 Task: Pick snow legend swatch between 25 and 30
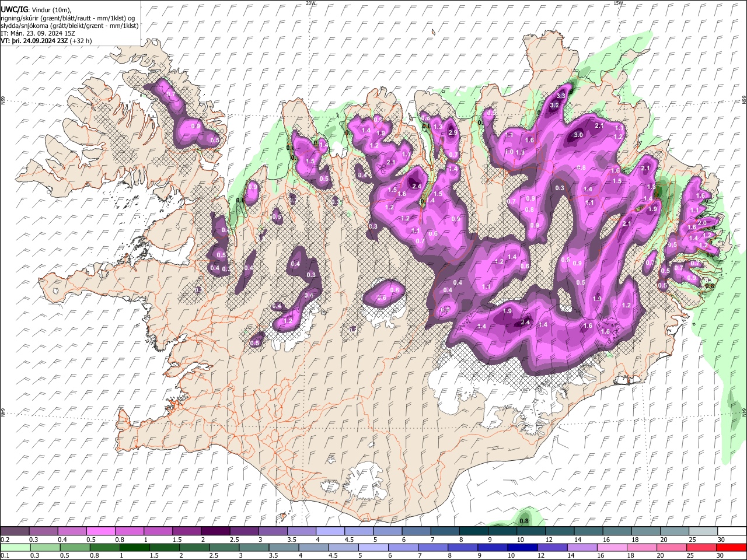pos(703,531)
